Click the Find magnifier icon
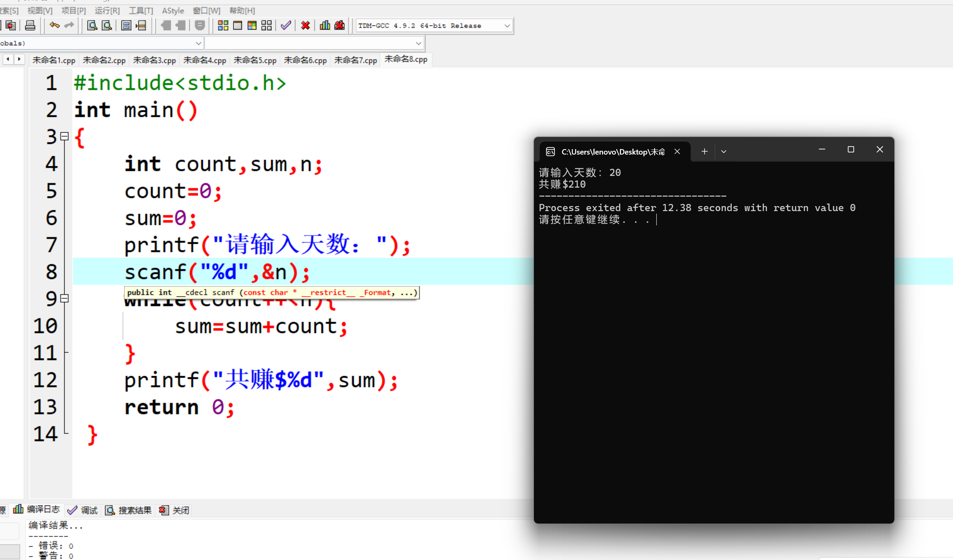Image resolution: width=953 pixels, height=560 pixels. pos(92,26)
